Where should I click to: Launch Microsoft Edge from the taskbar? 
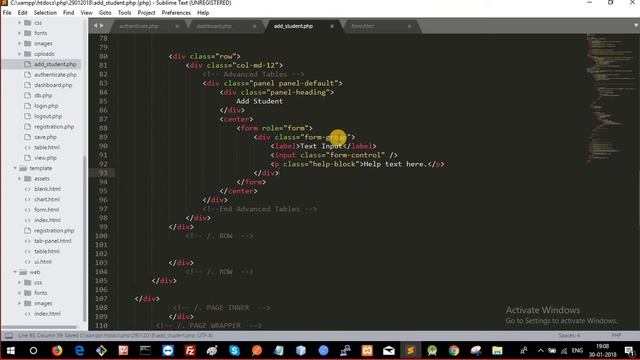(x=79, y=351)
